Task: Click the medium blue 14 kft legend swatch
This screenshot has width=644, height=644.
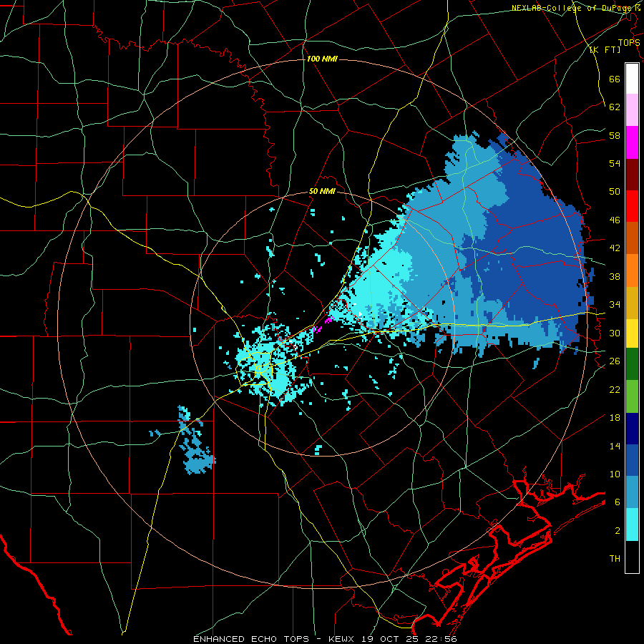Action: click(x=632, y=460)
